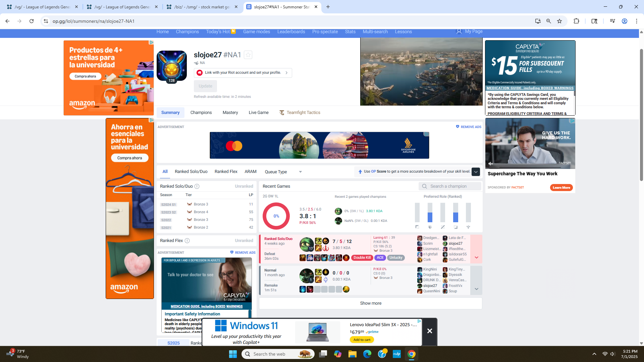Open the Queue Type dropdown
This screenshot has height=362, width=644.
(x=283, y=172)
